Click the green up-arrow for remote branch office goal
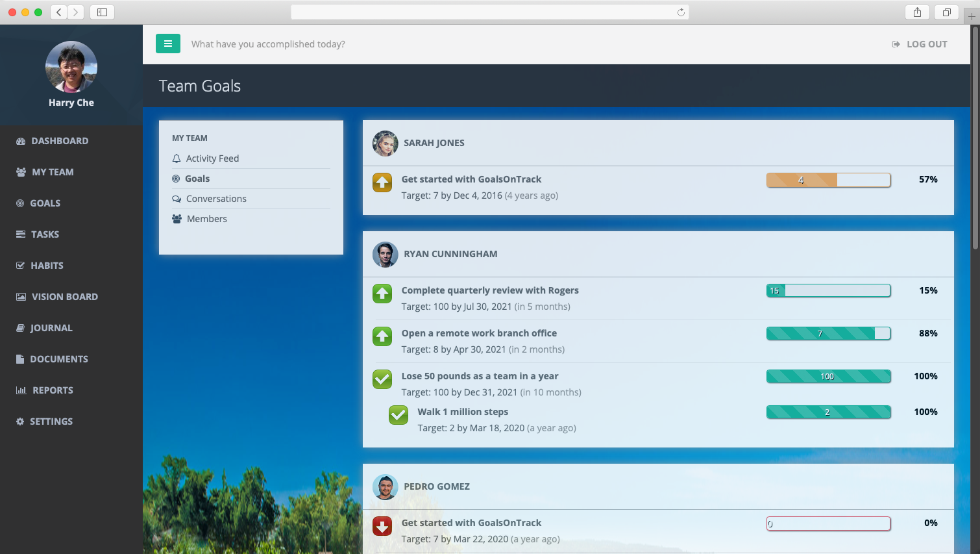 coord(382,336)
